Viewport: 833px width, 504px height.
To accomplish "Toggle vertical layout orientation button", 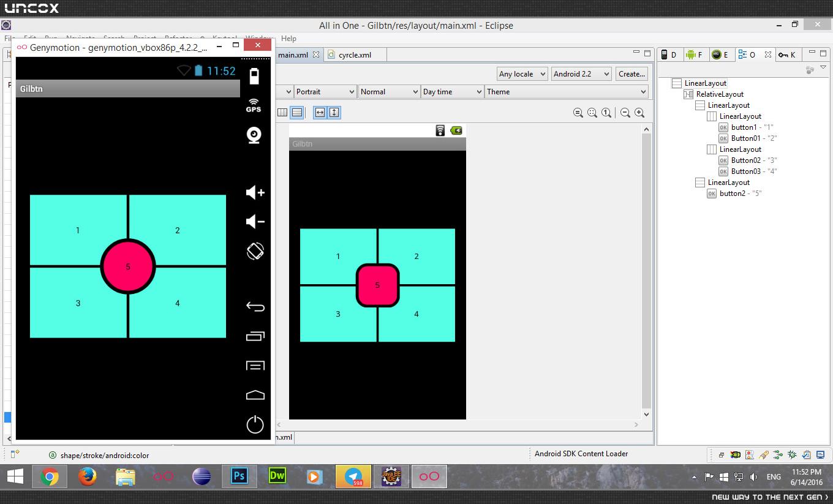I will (x=296, y=113).
